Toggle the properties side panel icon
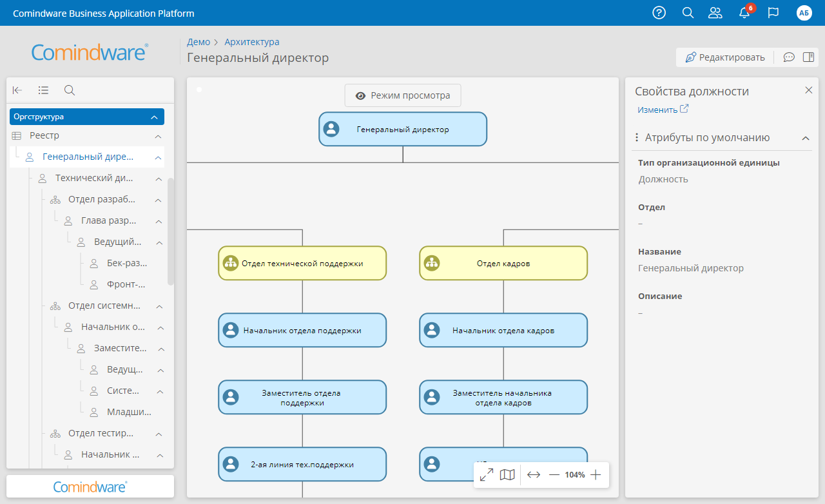Viewport: 825px width, 504px height. click(808, 57)
